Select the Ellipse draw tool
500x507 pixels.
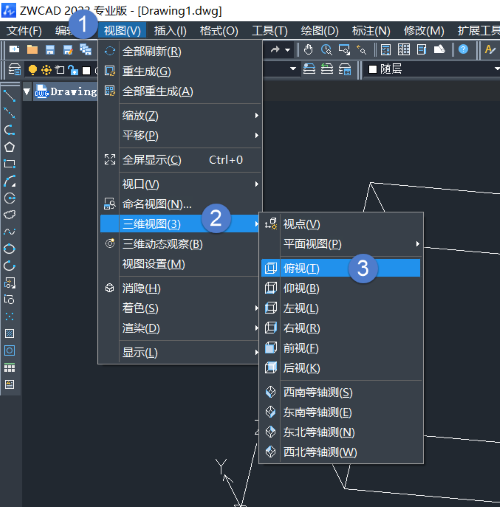[10, 249]
